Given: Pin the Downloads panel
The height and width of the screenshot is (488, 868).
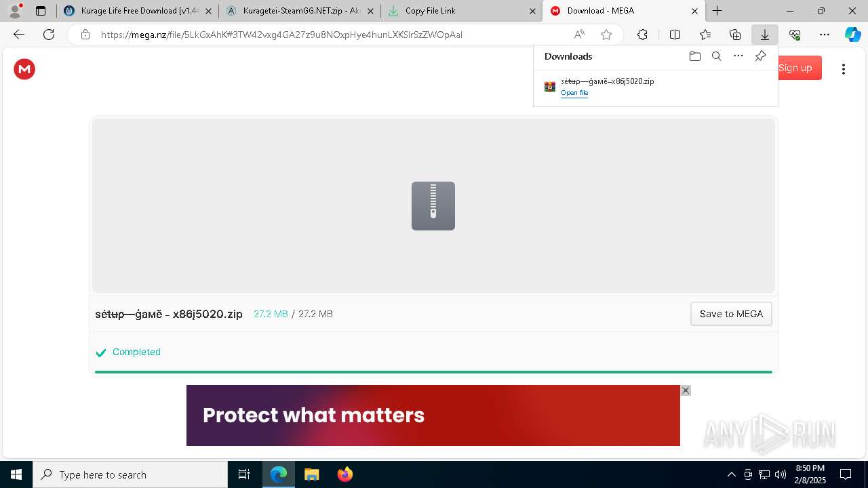Looking at the screenshot, I should [760, 56].
